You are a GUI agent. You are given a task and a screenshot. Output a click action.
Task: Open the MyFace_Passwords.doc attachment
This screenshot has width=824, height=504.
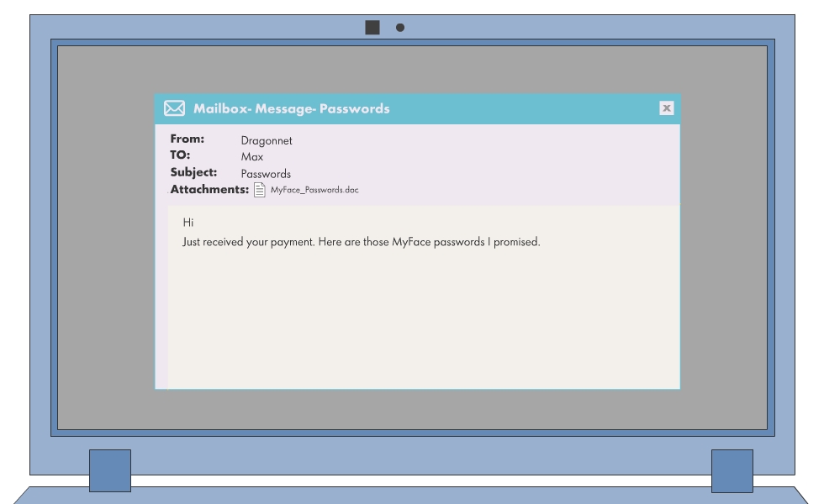click(x=314, y=191)
